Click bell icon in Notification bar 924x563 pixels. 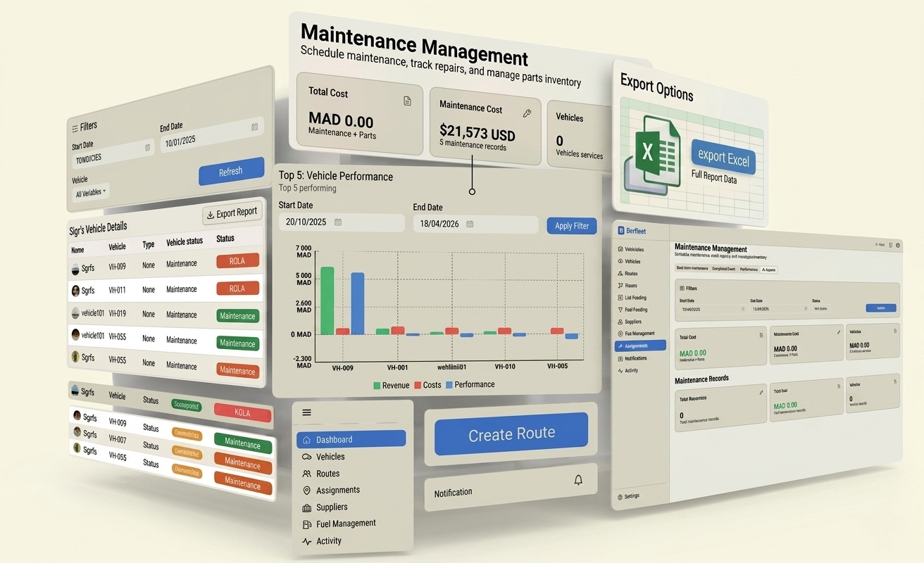578,480
